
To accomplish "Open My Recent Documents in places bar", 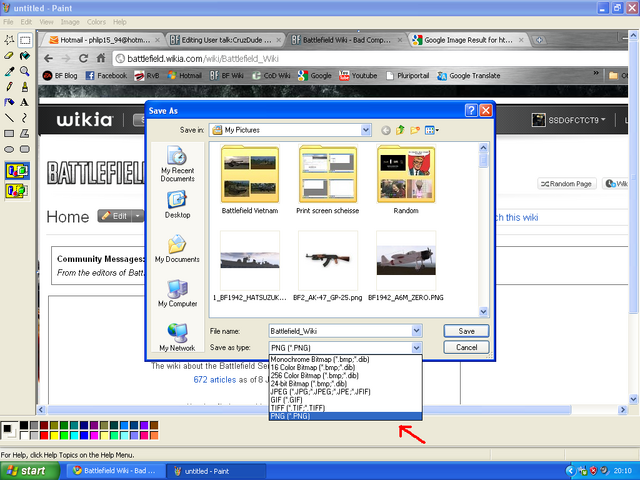I will [178, 164].
